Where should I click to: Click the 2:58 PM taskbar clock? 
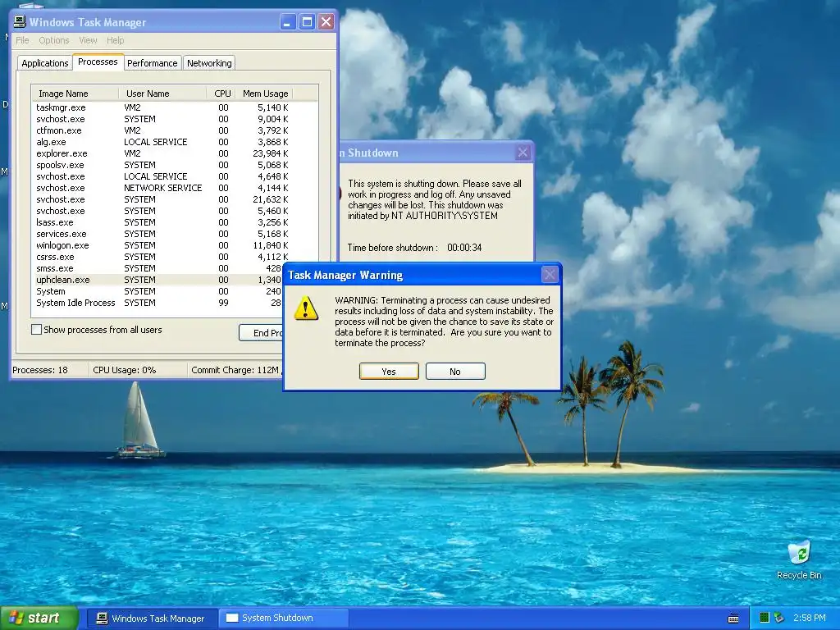810,618
